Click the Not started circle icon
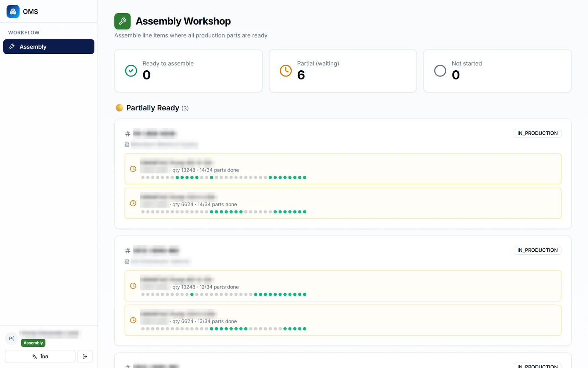 pyautogui.click(x=440, y=71)
